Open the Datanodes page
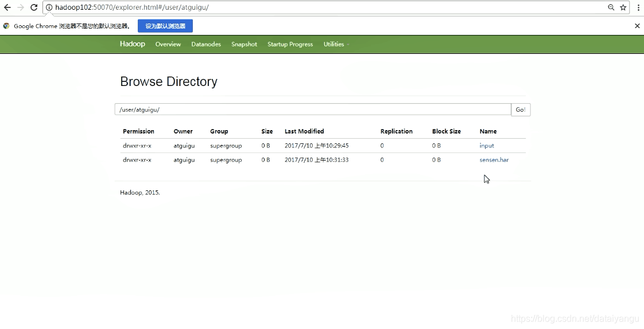Image resolution: width=644 pixels, height=329 pixels. tap(206, 44)
